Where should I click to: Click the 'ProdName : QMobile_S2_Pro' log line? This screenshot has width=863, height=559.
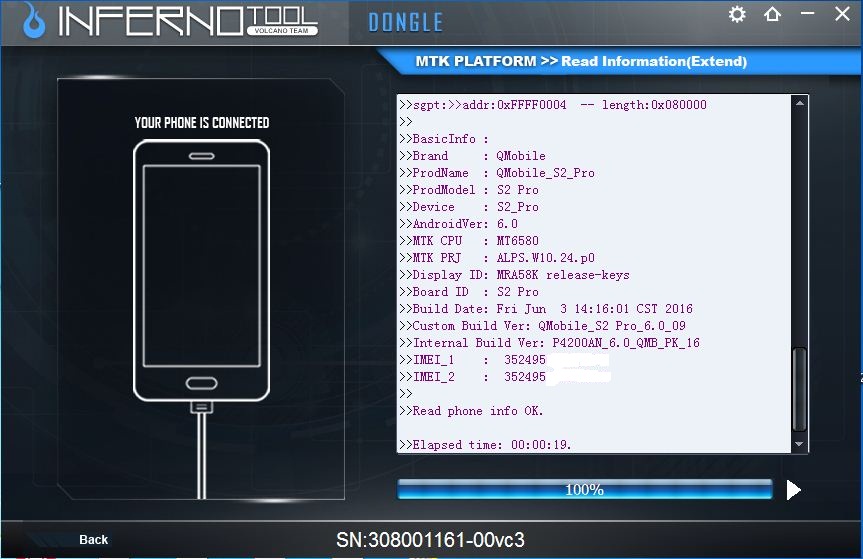(x=497, y=173)
